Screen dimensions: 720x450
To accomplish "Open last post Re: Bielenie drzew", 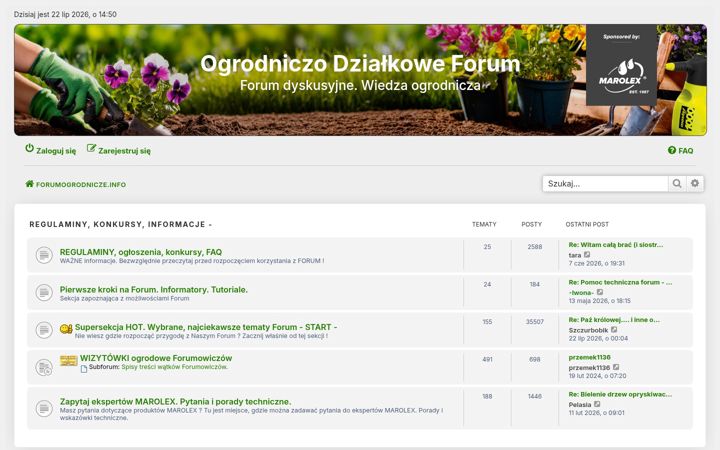I will click(x=620, y=394).
